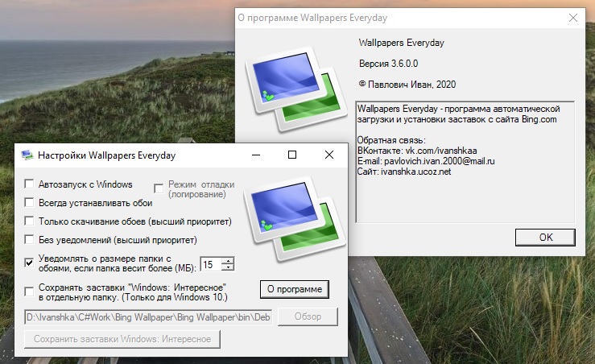Image resolution: width=595 pixels, height=364 pixels.
Task: Click the folder path field D:\Ivanshka
Action: point(148,317)
